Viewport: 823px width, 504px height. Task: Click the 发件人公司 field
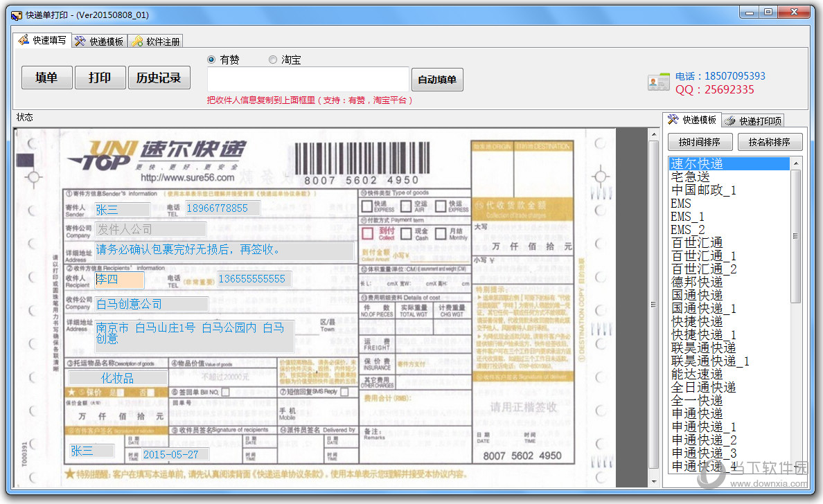tap(150, 229)
